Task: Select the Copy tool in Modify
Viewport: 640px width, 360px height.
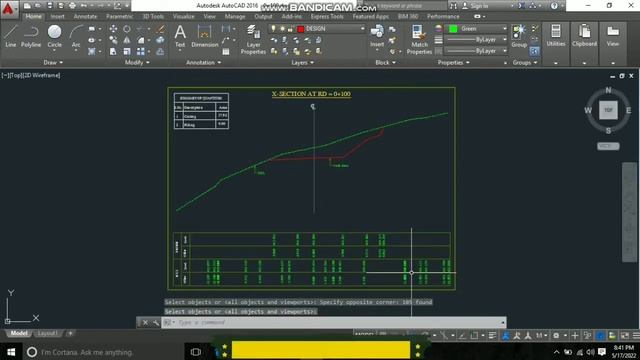Action: tap(113, 40)
